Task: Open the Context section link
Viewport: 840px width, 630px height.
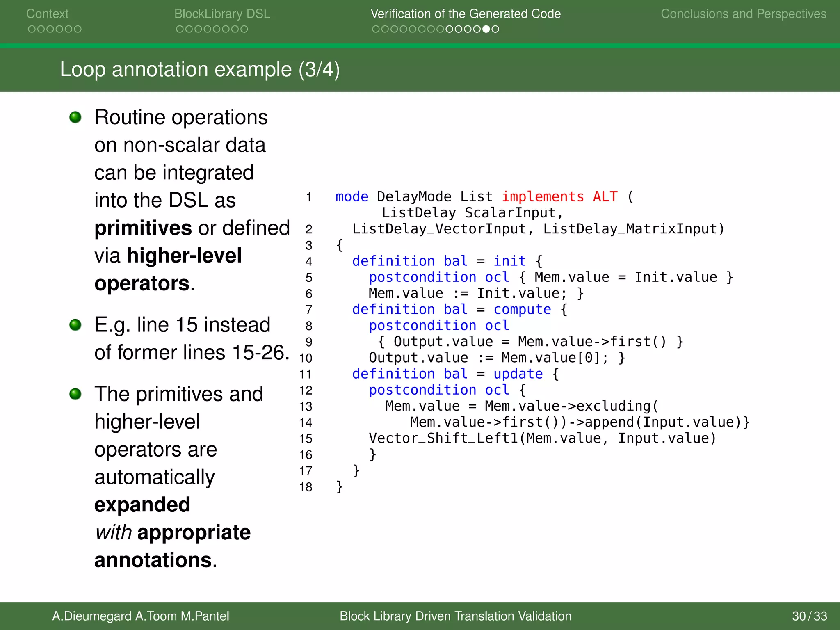Action: pyautogui.click(x=47, y=14)
